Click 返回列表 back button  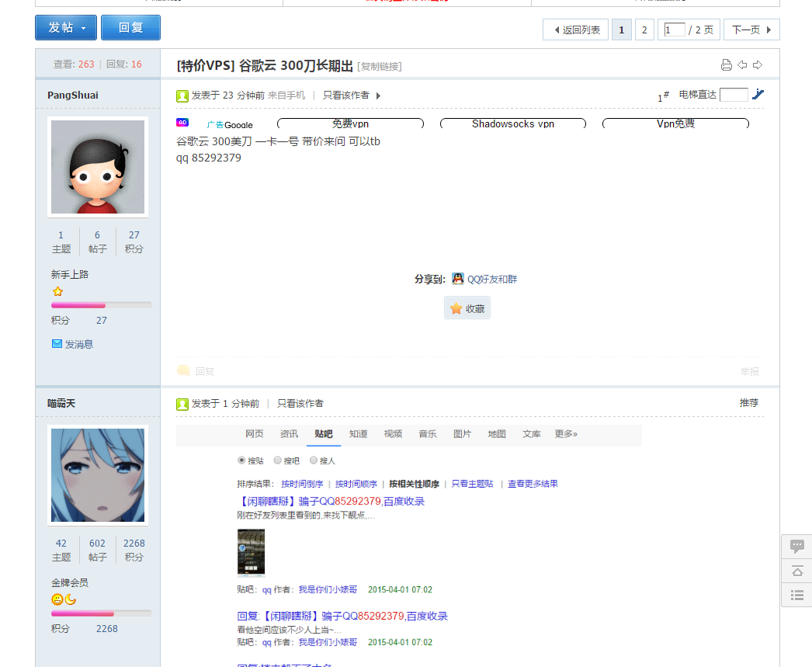tap(575, 30)
